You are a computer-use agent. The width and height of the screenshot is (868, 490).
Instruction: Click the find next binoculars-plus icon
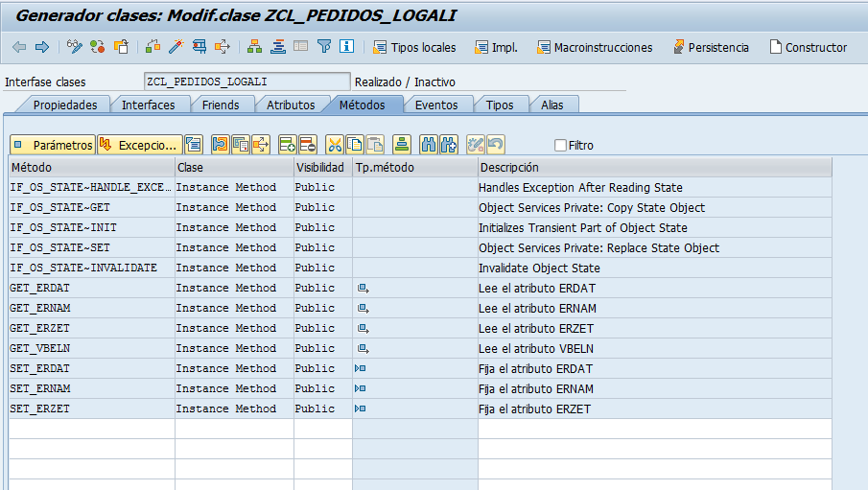[x=449, y=145]
